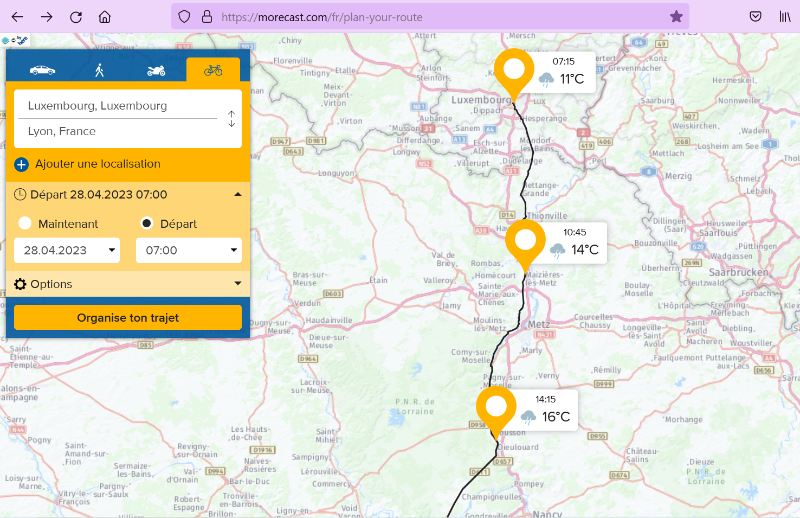The height and width of the screenshot is (518, 800).
Task: Open the 07:00 time dropdown
Action: coord(188,250)
